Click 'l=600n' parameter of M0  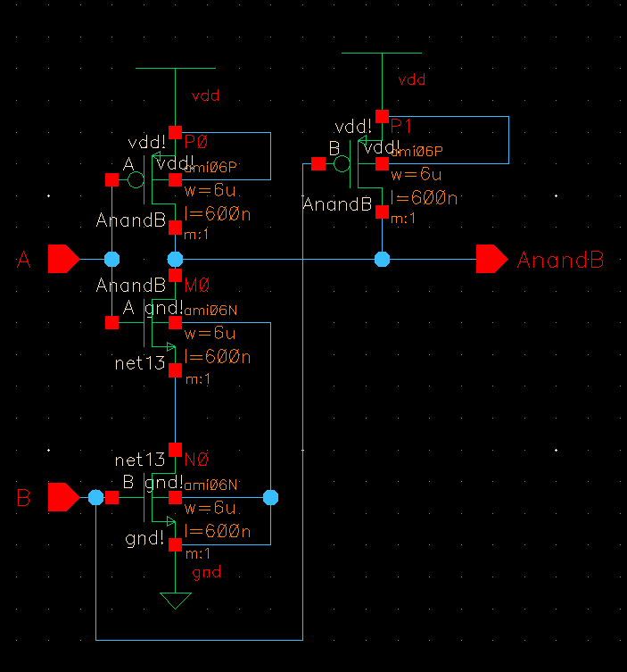point(218,357)
